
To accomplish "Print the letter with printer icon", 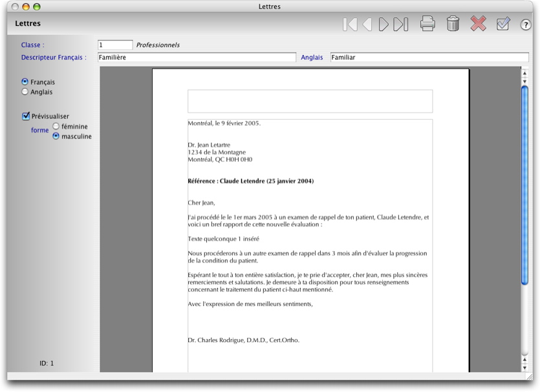I will tap(427, 24).
